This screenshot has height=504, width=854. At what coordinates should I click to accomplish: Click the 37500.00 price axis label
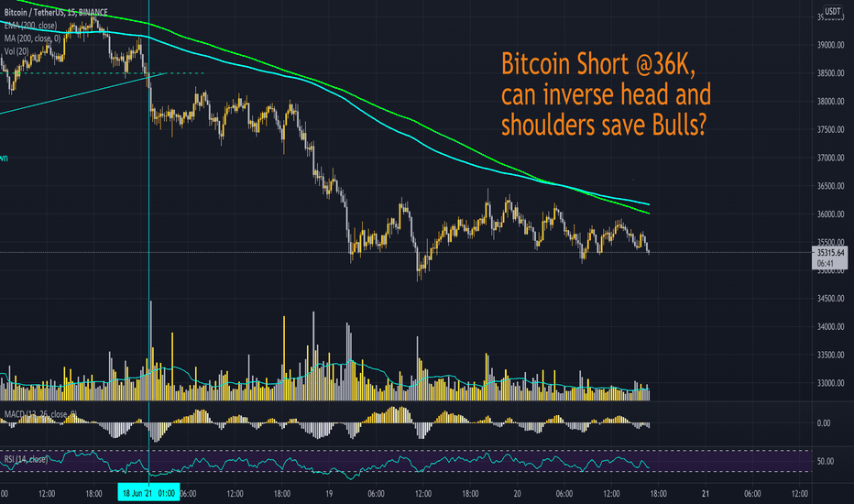pyautogui.click(x=830, y=130)
